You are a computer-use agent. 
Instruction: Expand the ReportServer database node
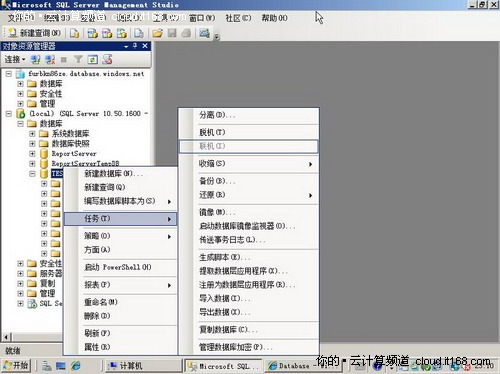[x=32, y=154]
